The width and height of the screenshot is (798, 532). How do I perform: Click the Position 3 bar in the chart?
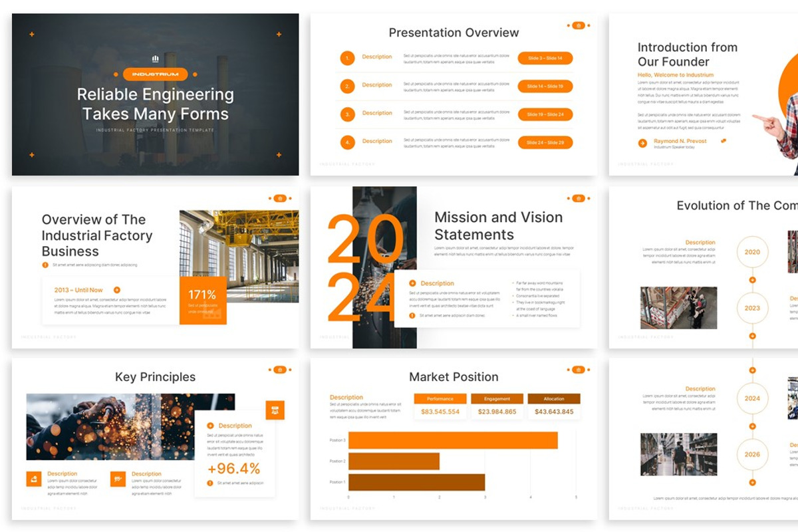[x=453, y=440]
